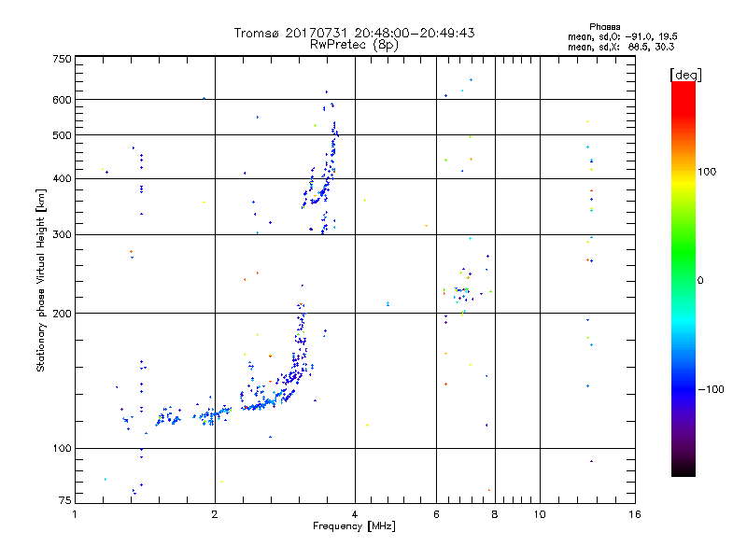Click the mean, sd,X phase statistics line

point(621,48)
